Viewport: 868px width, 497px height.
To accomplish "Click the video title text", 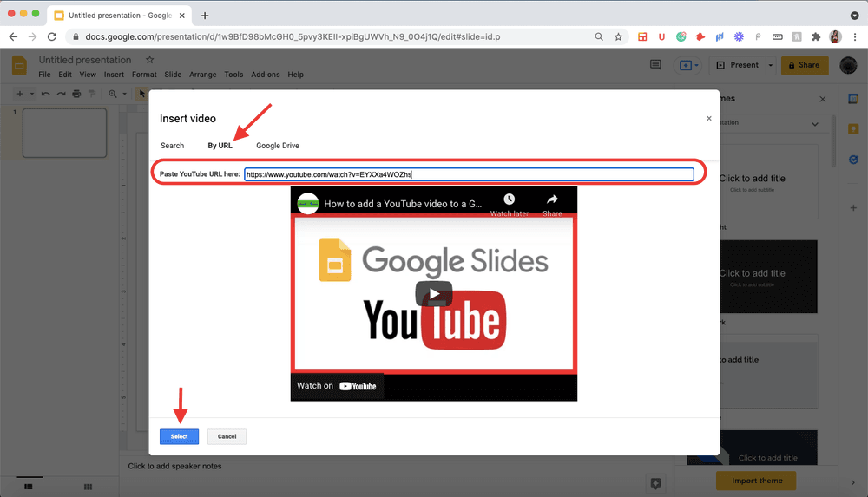I will [403, 204].
